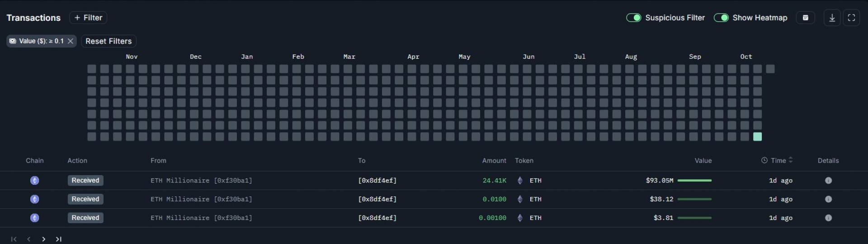This screenshot has height=244, width=868.
Task: Open details info icon for $3.81 transaction
Action: [828, 218]
